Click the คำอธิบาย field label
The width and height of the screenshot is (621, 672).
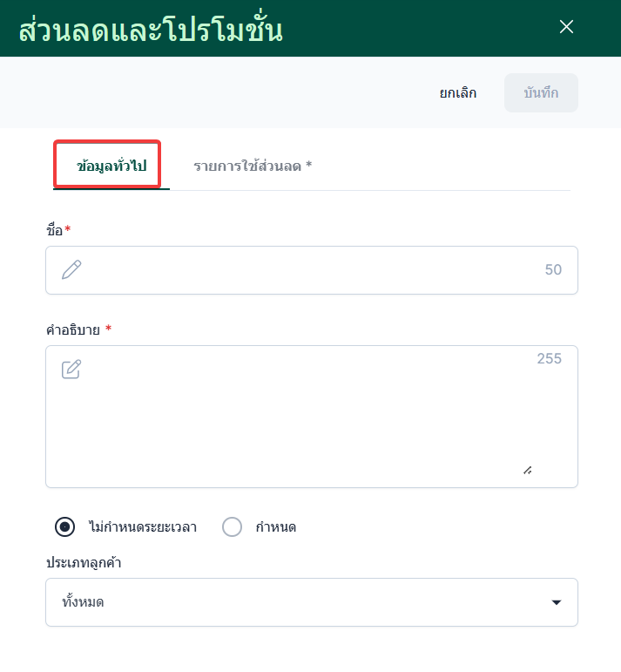tap(73, 329)
